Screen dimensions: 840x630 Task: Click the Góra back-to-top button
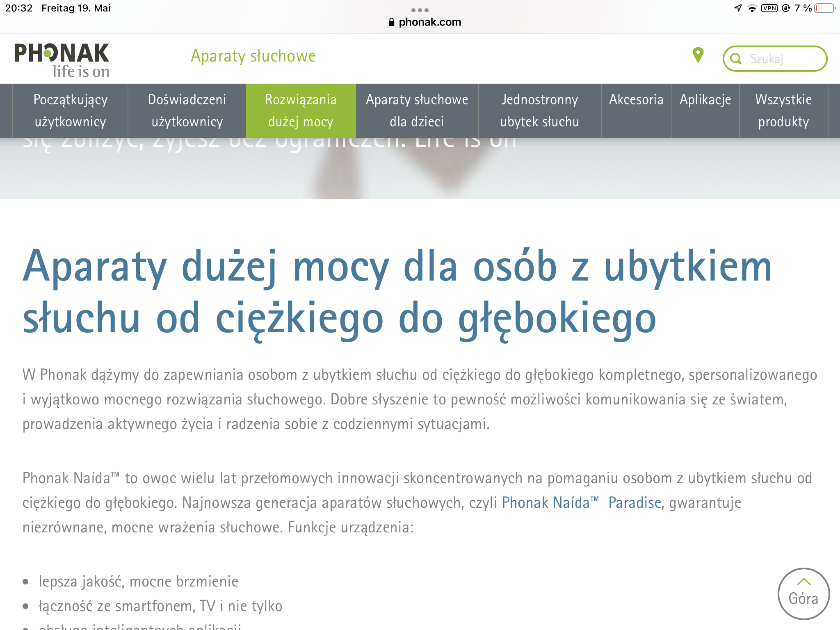(803, 593)
